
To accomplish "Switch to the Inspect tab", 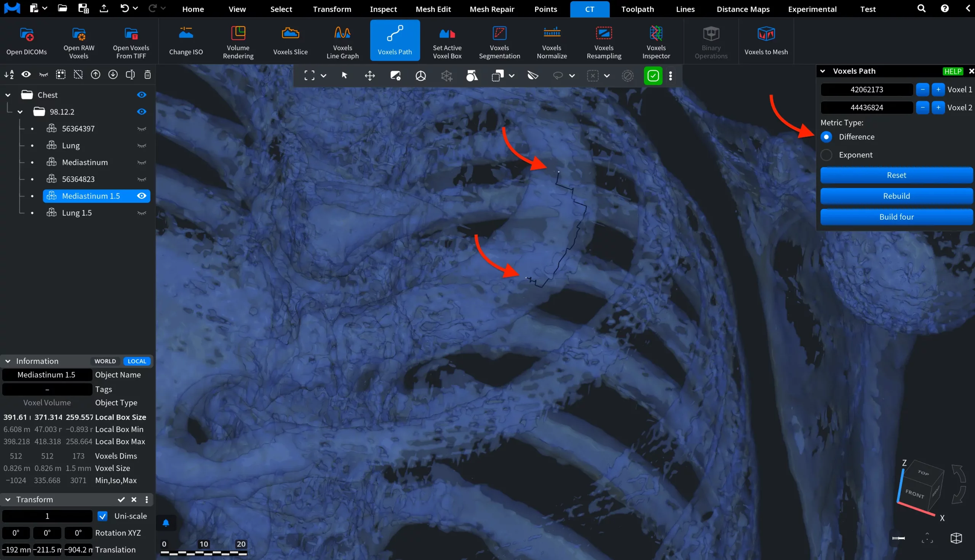I will pyautogui.click(x=383, y=9).
